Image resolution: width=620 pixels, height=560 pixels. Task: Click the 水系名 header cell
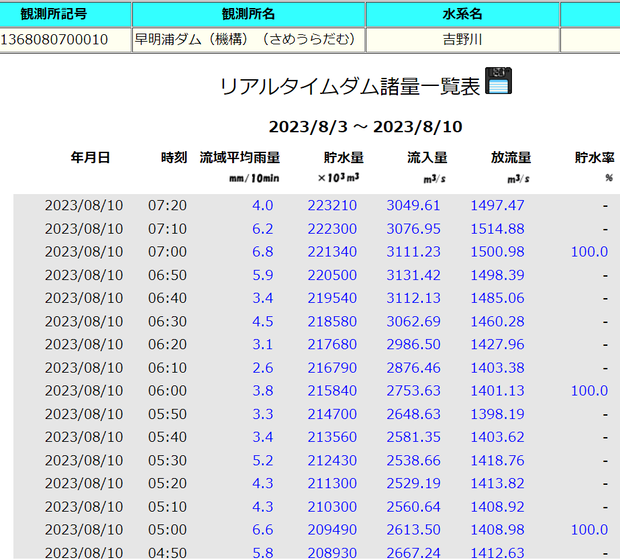[x=462, y=15]
